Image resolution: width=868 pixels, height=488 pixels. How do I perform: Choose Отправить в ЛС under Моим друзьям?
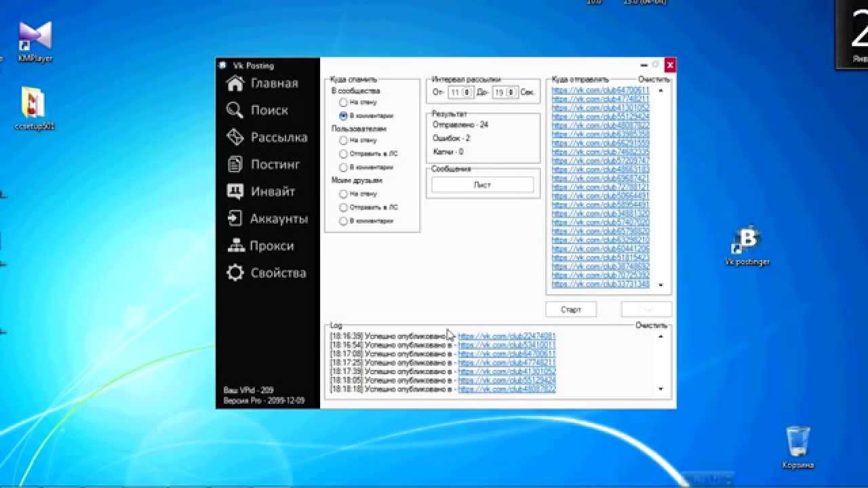343,207
